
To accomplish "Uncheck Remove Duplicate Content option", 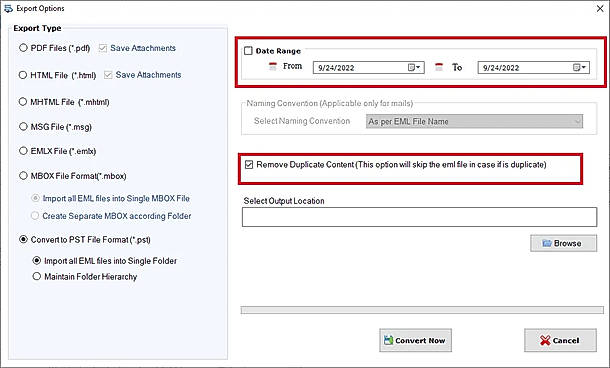I will click(249, 165).
